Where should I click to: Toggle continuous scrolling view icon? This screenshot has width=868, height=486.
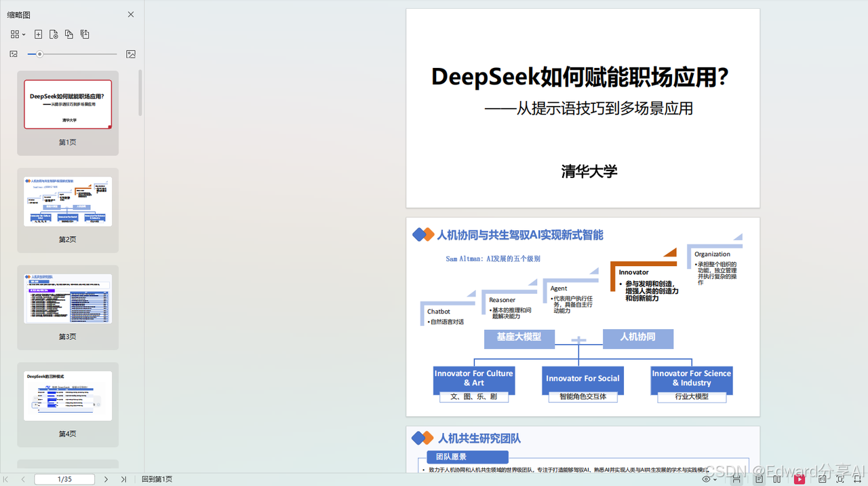click(x=736, y=479)
